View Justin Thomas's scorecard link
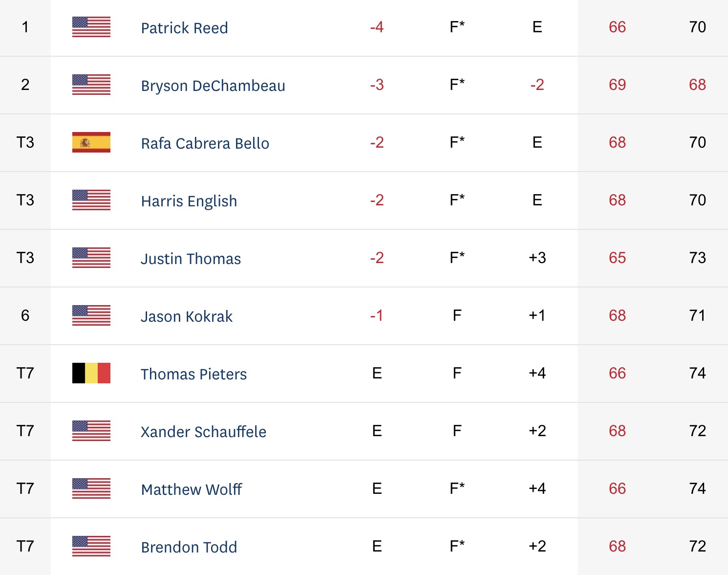The image size is (728, 575). 191,259
